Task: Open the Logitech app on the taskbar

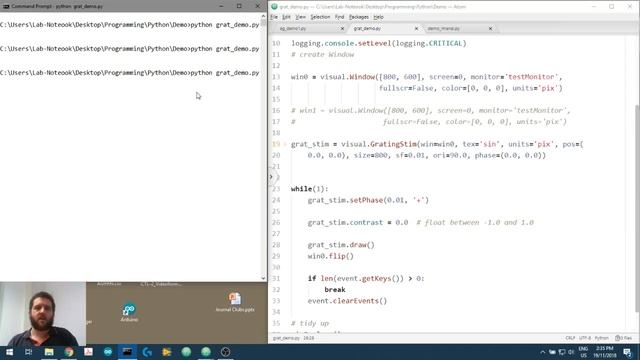Action: pos(147,352)
